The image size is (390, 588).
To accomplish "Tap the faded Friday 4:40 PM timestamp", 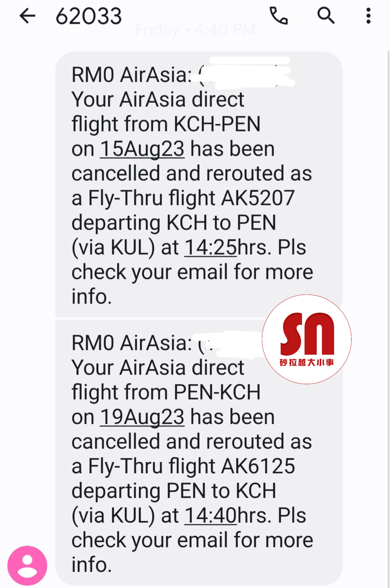I will pos(195,30).
